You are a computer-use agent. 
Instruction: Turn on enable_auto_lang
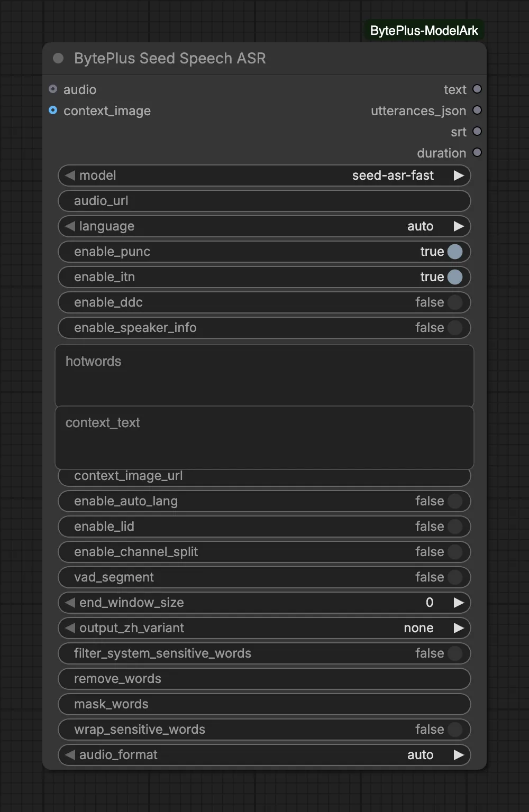tap(455, 501)
